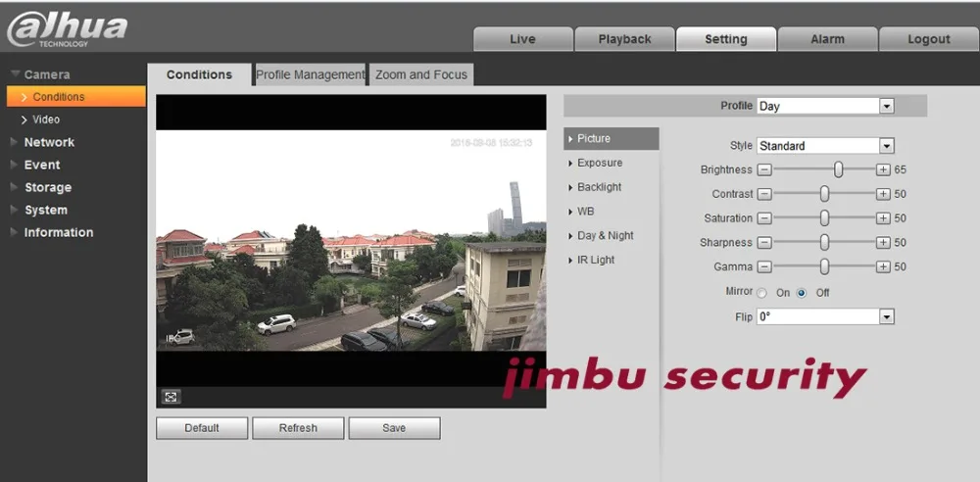Viewport: 980px width, 482px height.
Task: Click the Refresh button
Action: point(298,428)
